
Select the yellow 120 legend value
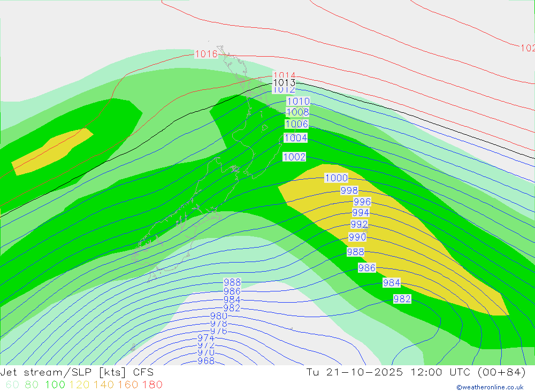coord(79,385)
